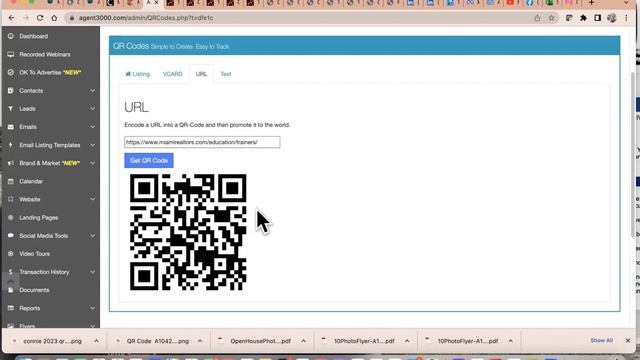This screenshot has width=640, height=360.
Task: Expand the Website submenu chevron
Action: (93, 199)
